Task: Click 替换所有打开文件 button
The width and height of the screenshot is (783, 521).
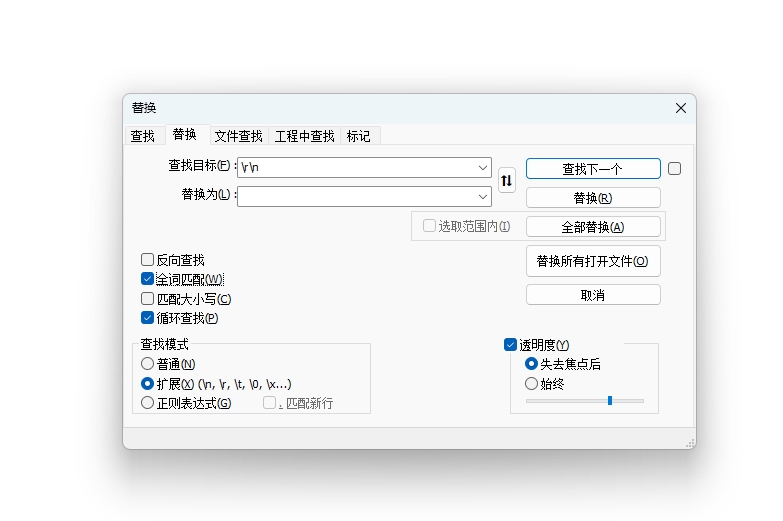Action: pyautogui.click(x=593, y=261)
